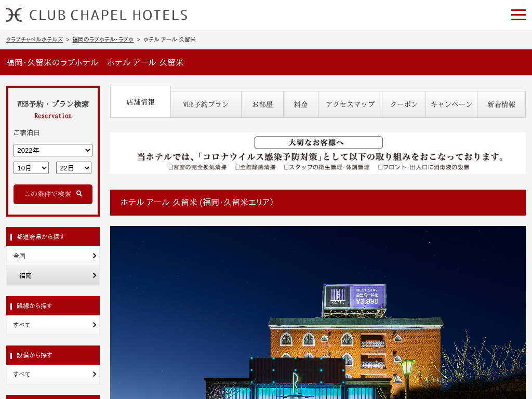Click the WEB予約・プラン検索 heading
The width and height of the screenshot is (532, 399).
[x=53, y=104]
